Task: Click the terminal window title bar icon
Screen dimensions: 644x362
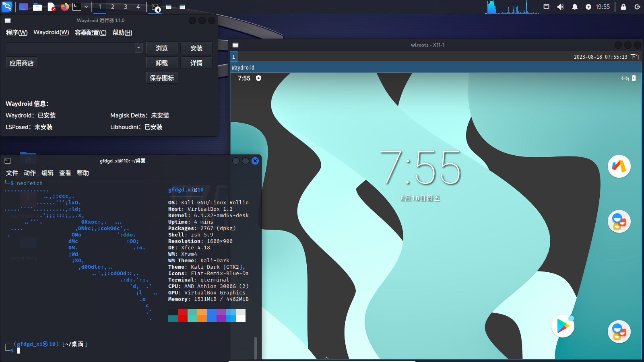Action: [8, 161]
